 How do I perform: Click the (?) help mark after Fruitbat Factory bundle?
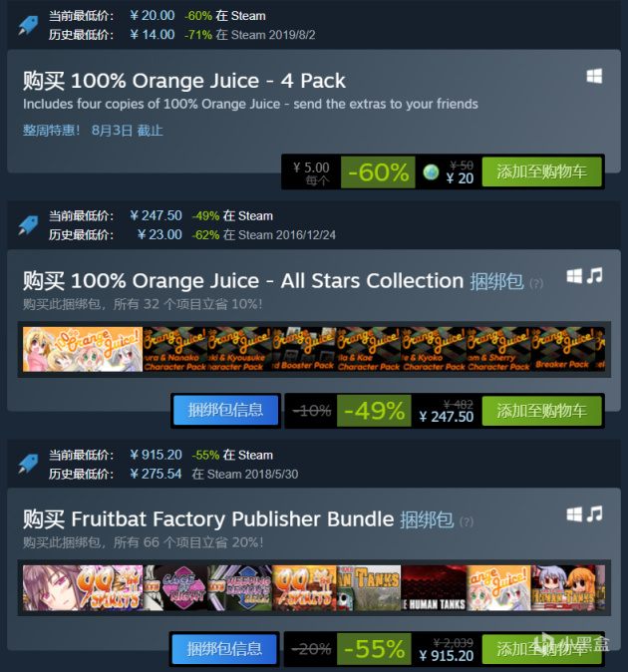pos(467,522)
